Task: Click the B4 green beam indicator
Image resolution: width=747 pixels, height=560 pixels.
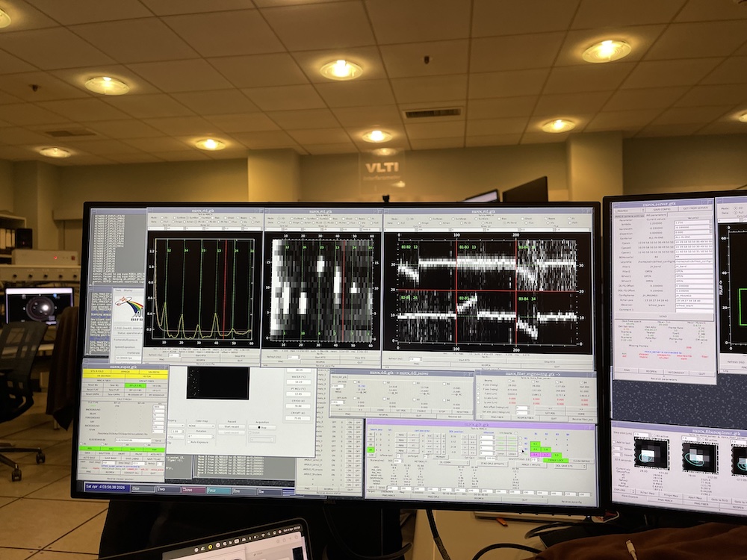Action: pyautogui.click(x=371, y=450)
